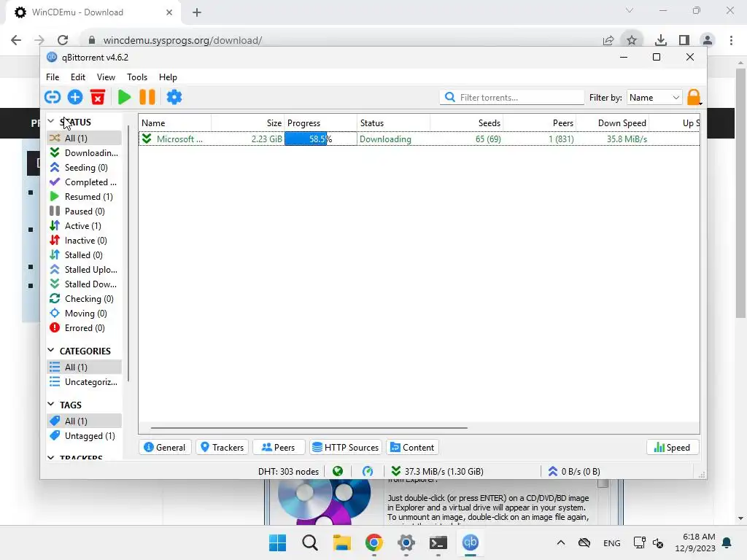Select the Resumed (1) filter
747x560 pixels.
pos(85,197)
